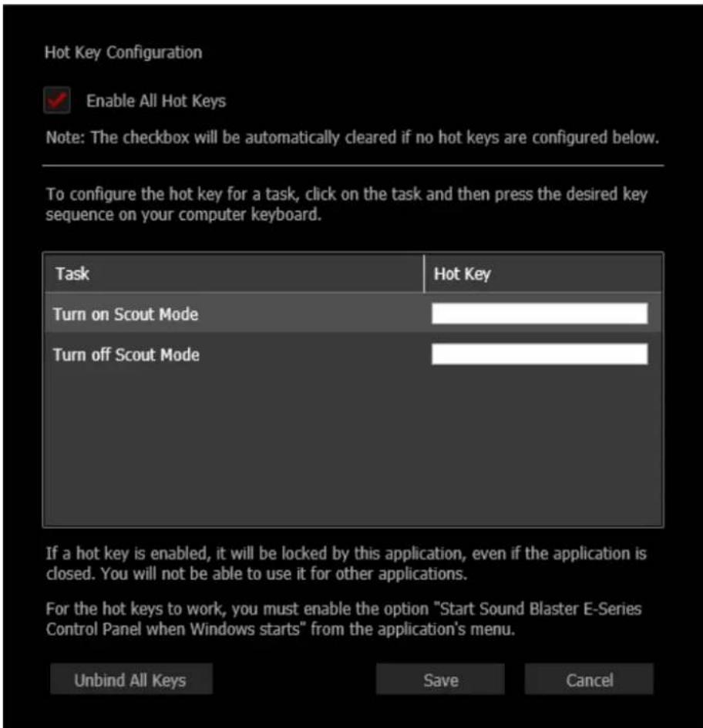703x728 pixels.
Task: Save the hot key configuration
Action: click(x=440, y=679)
